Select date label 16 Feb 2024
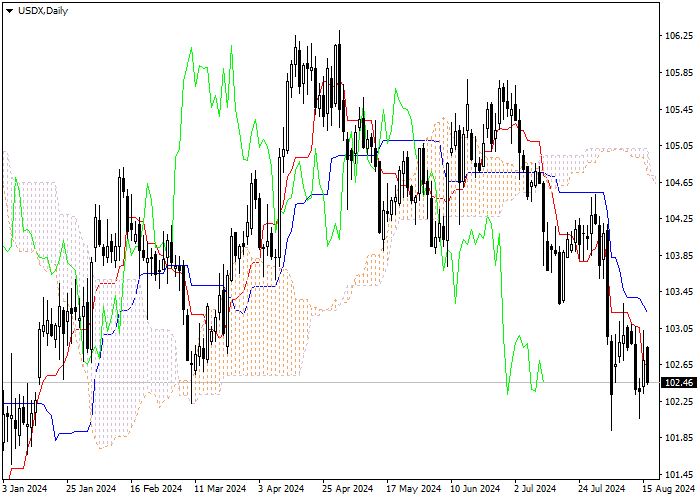Image resolution: width=700 pixels, height=500 pixels. 156,489
